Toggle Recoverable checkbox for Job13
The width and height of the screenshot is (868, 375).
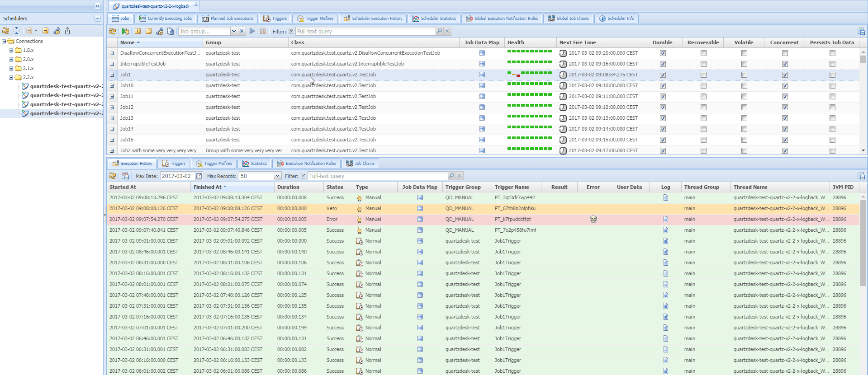[703, 118]
